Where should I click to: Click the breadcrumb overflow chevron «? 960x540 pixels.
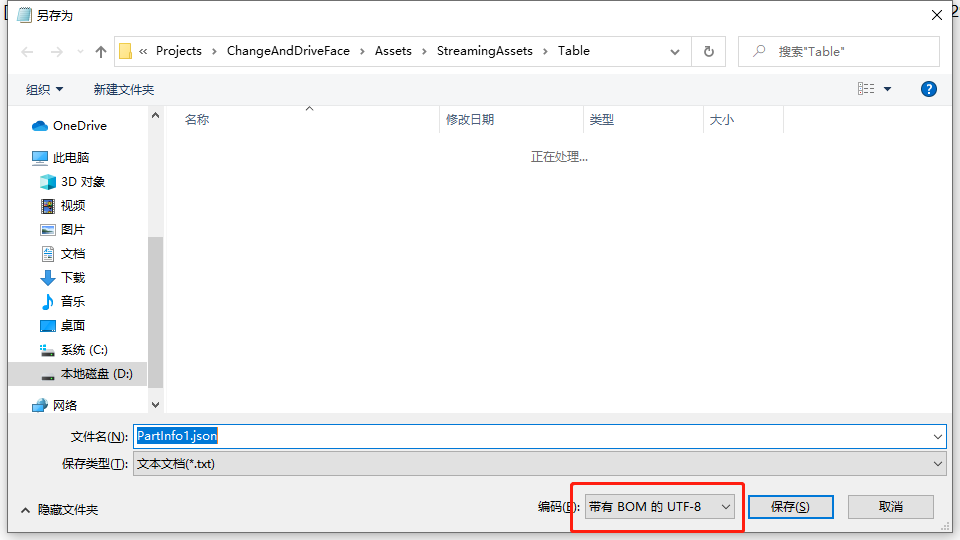[x=143, y=51]
